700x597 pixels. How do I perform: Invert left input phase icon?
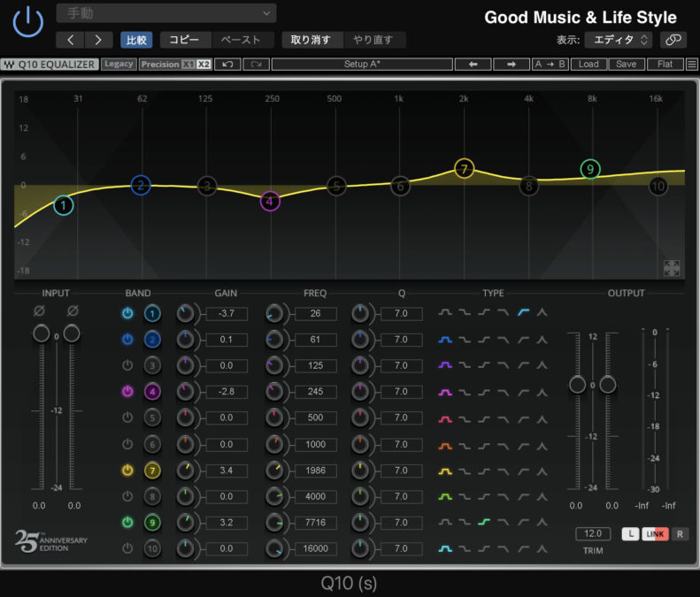[39, 310]
